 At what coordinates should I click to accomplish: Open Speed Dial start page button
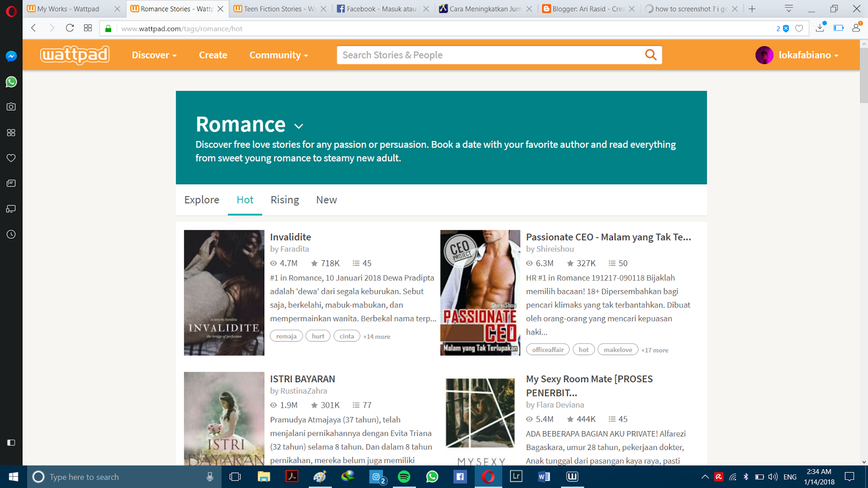coord(88,28)
